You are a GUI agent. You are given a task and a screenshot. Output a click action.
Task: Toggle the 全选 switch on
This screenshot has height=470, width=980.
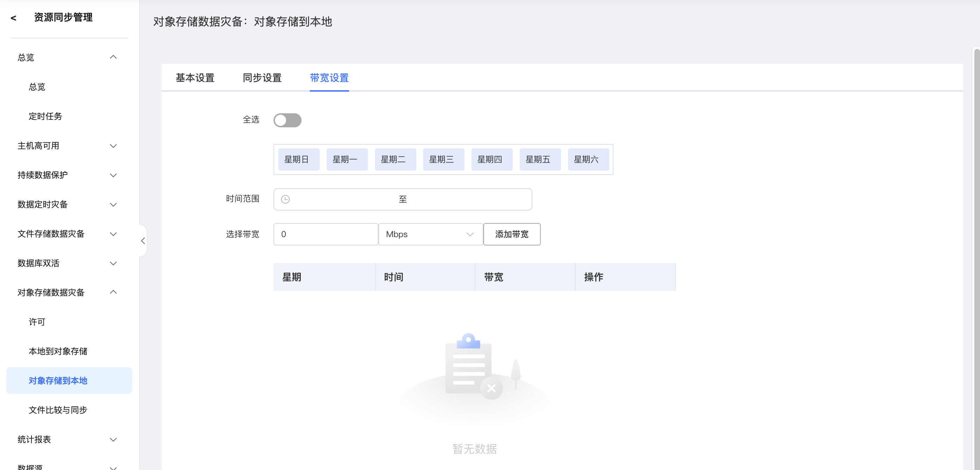pyautogui.click(x=287, y=120)
